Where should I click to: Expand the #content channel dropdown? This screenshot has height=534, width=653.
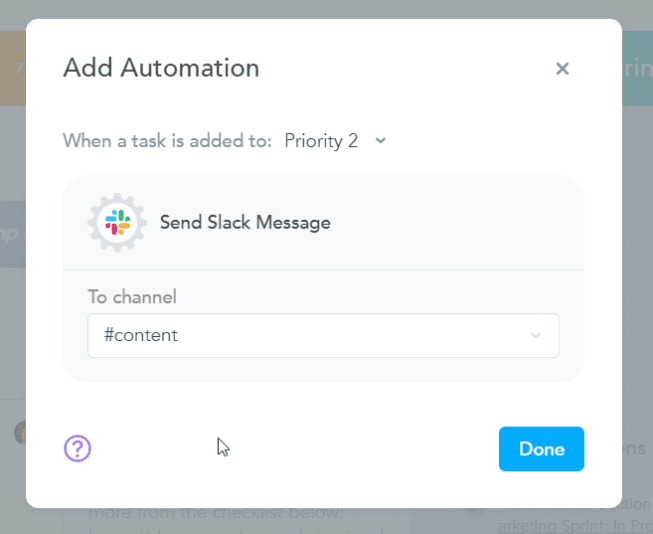click(322, 335)
